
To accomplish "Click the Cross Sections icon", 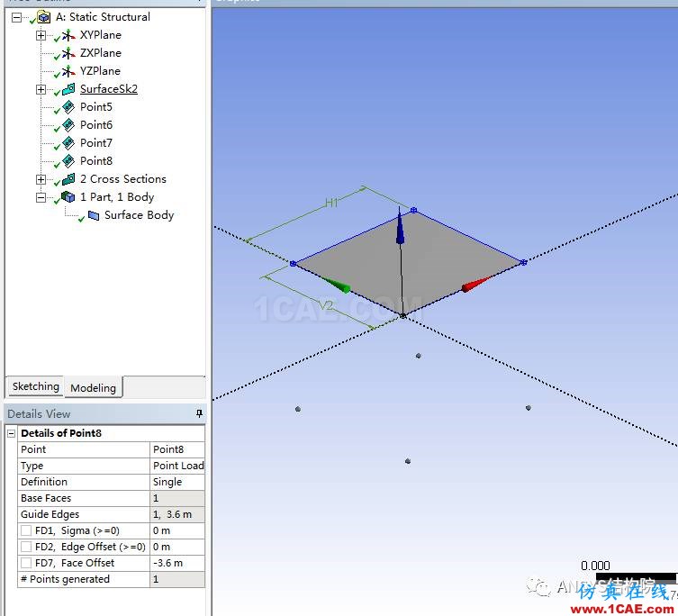I will (x=68, y=179).
